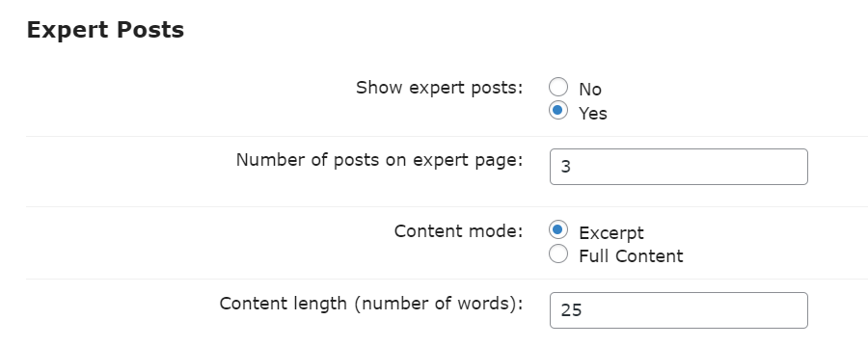The height and width of the screenshot is (347, 868).
Task: Click the "No" option label text
Action: pos(590,89)
